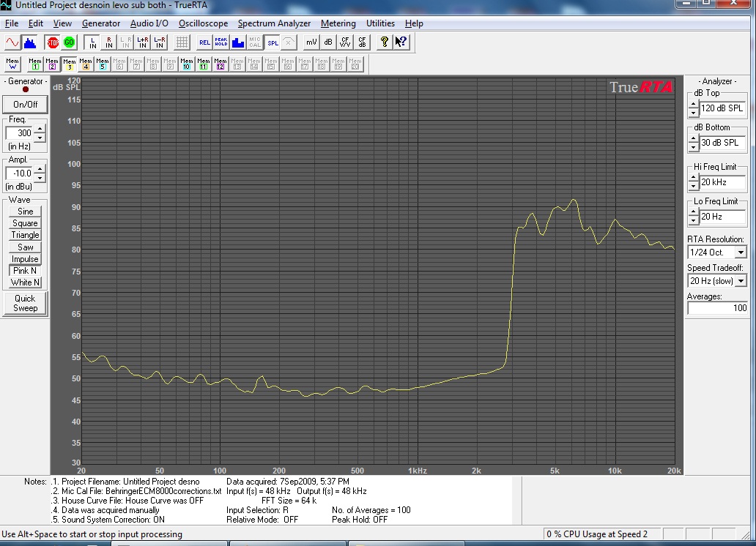Select memory slot Mem 12
This screenshot has height=546, width=756.
tap(220, 64)
